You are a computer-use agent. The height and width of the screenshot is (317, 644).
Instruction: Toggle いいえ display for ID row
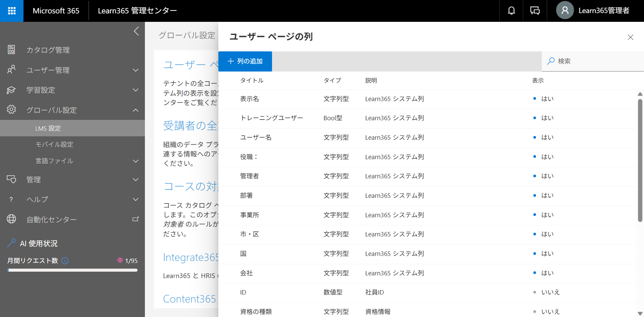(x=546, y=292)
